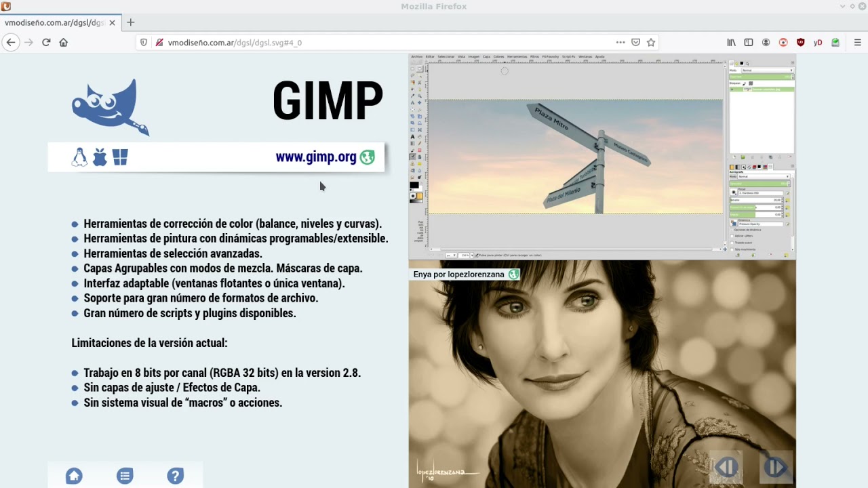
Task: Click the green download extension icon
Action: (x=835, y=42)
